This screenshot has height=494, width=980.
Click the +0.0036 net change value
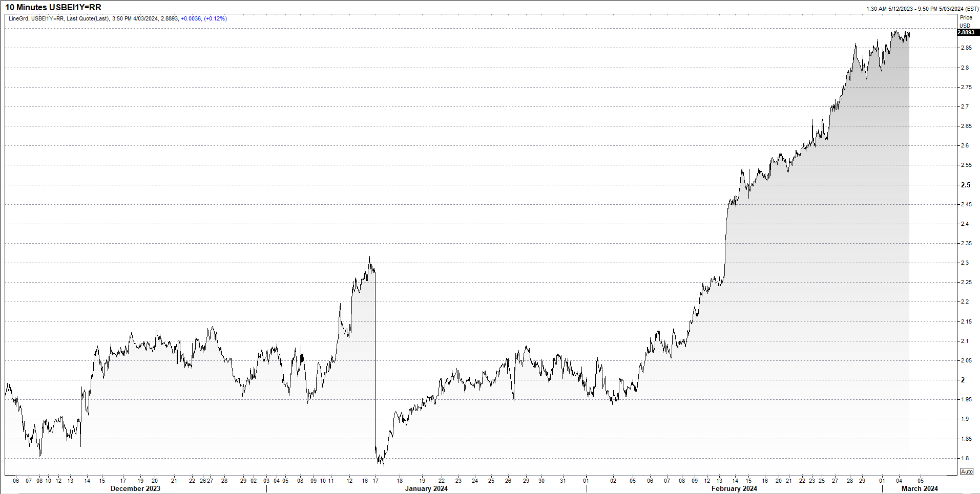(191, 18)
